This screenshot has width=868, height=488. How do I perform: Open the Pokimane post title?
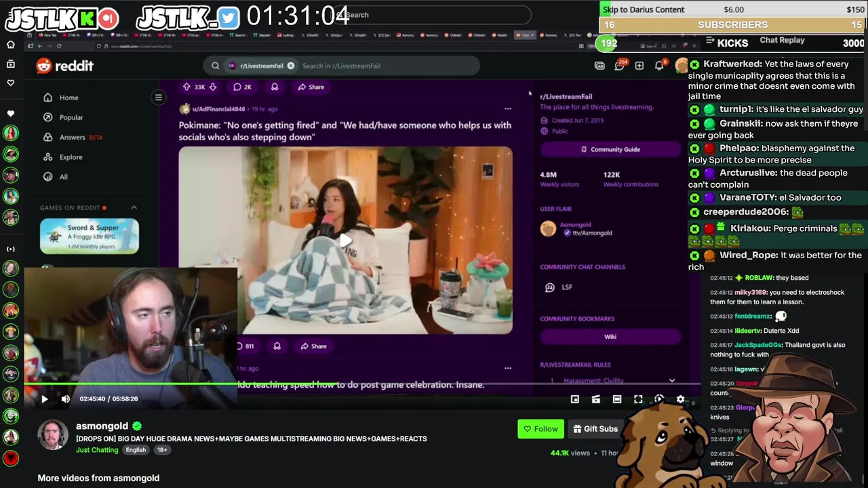coord(345,131)
